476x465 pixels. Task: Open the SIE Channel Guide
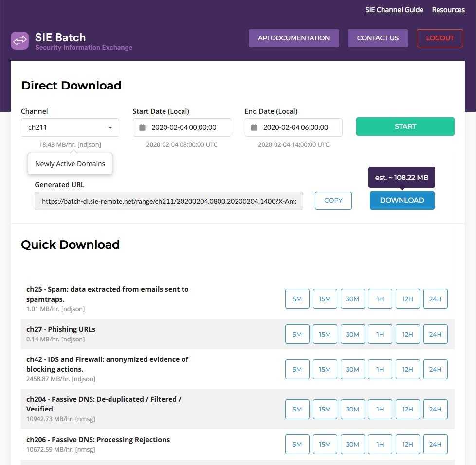point(394,9)
